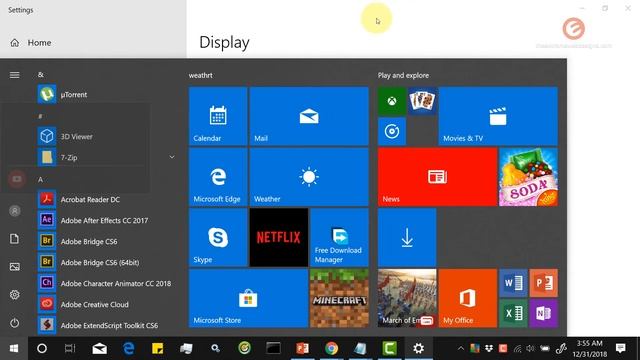The image size is (640, 360).
Task: Launch OneNote from the small tile
Action: (x=544, y=313)
